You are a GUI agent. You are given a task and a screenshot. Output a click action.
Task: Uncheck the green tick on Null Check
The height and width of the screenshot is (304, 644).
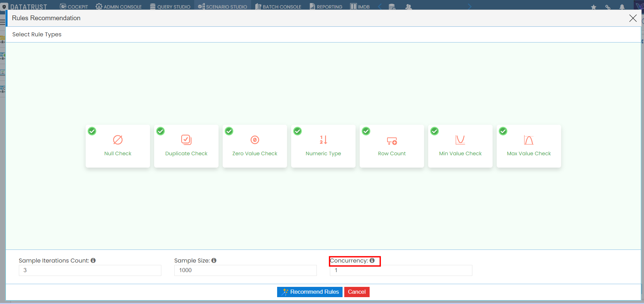point(92,131)
